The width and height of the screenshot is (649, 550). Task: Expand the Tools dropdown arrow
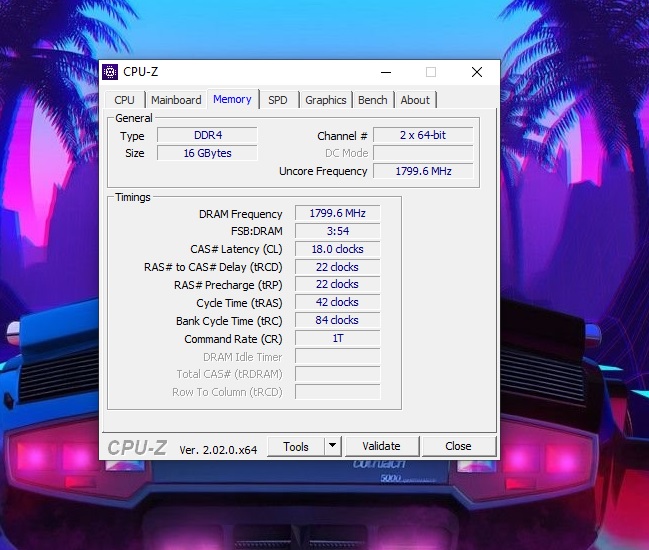pos(333,447)
